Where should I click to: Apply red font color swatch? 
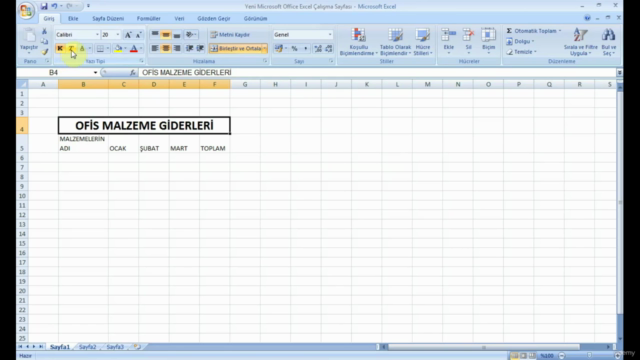point(133,49)
